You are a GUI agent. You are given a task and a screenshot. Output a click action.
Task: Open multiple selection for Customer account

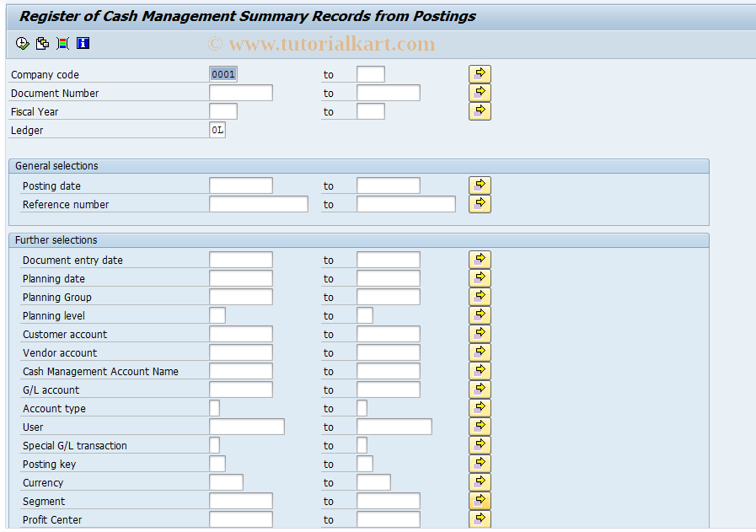[480, 334]
